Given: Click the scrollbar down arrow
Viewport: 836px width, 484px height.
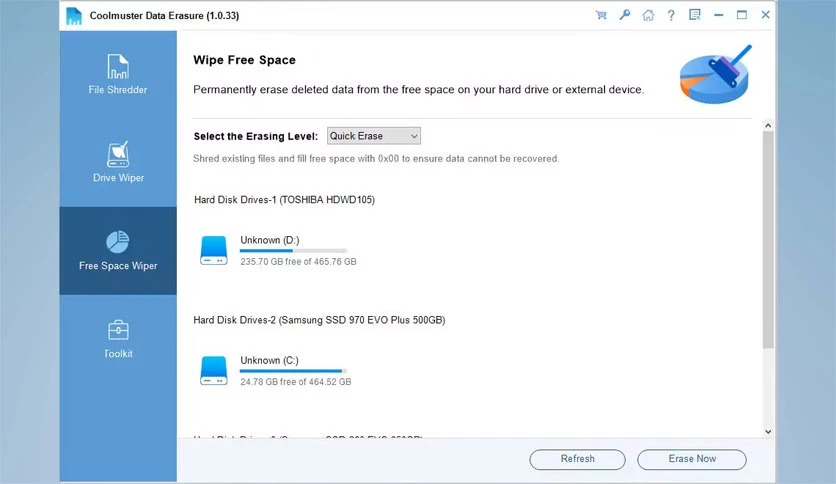Looking at the screenshot, I should tap(768, 432).
